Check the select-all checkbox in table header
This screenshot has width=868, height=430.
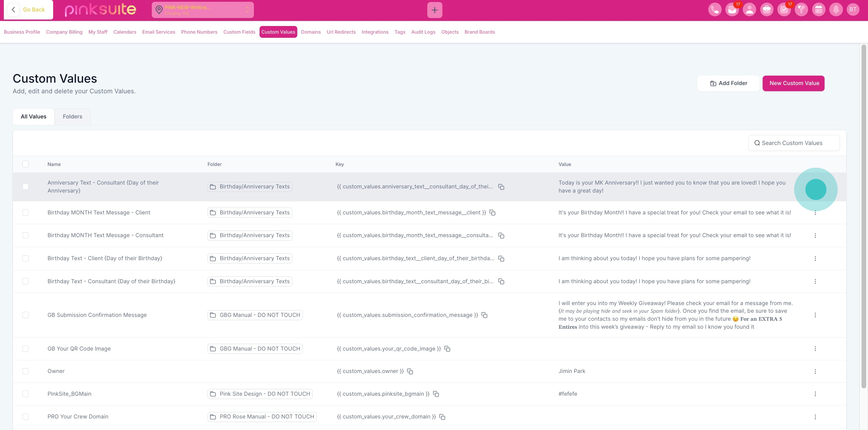pos(26,164)
